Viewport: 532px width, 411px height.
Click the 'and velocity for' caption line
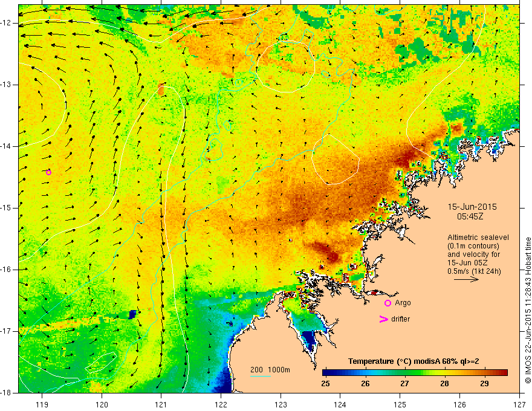point(473,254)
